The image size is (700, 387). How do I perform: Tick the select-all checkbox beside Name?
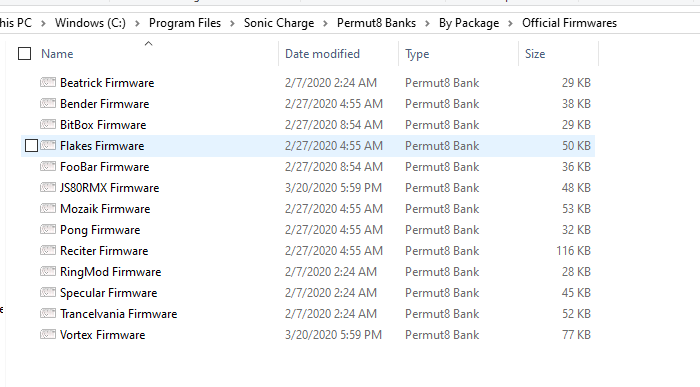25,54
